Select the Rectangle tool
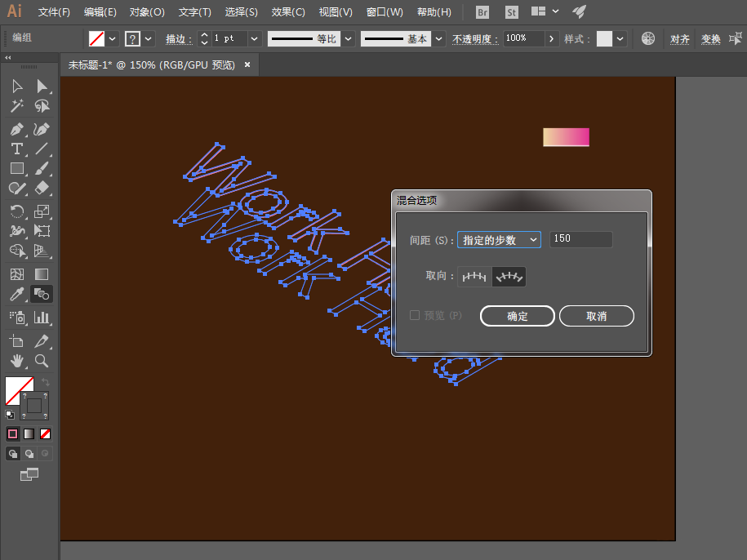Viewport: 747px width, 560px height. (17, 168)
